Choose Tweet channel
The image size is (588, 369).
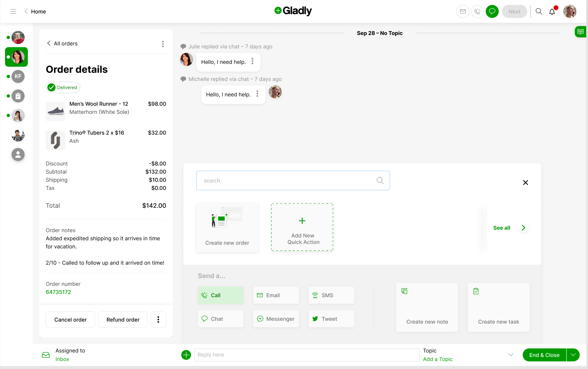click(331, 319)
